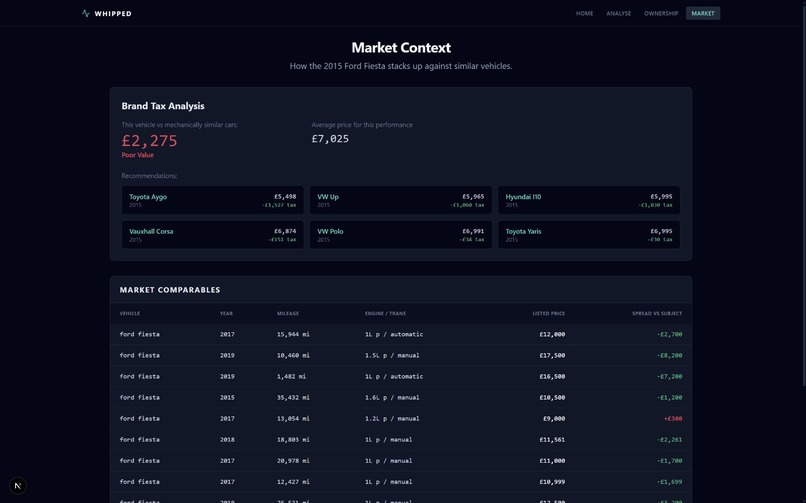The image size is (806, 503).
Task: Click the Poor Value label
Action: [137, 155]
